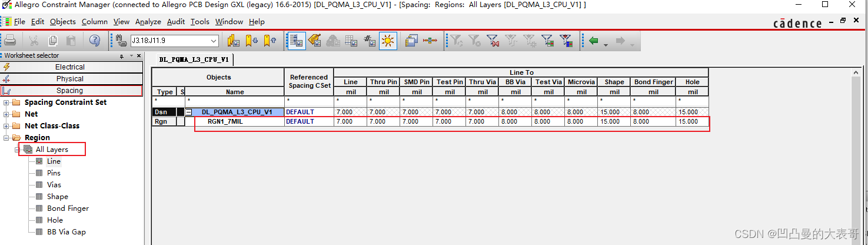Select the Line worksheet under All Layers
868x245 pixels.
coord(54,161)
